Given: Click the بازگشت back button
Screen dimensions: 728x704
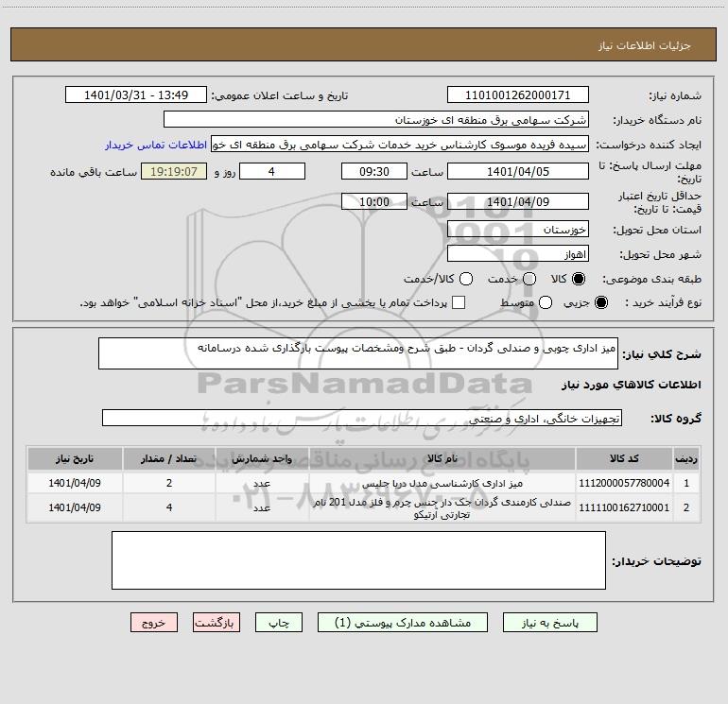Looking at the screenshot, I should (217, 623).
